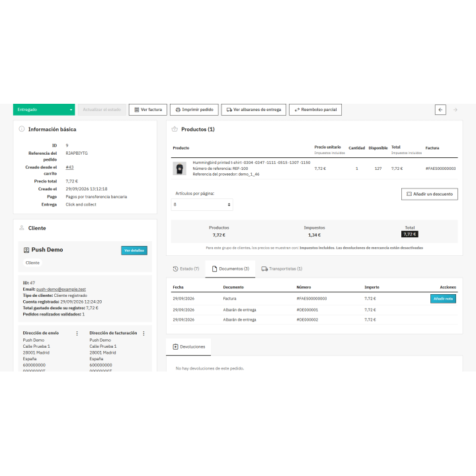Click the Push Demo customer card icon
The height and width of the screenshot is (476, 476).
tap(26, 250)
